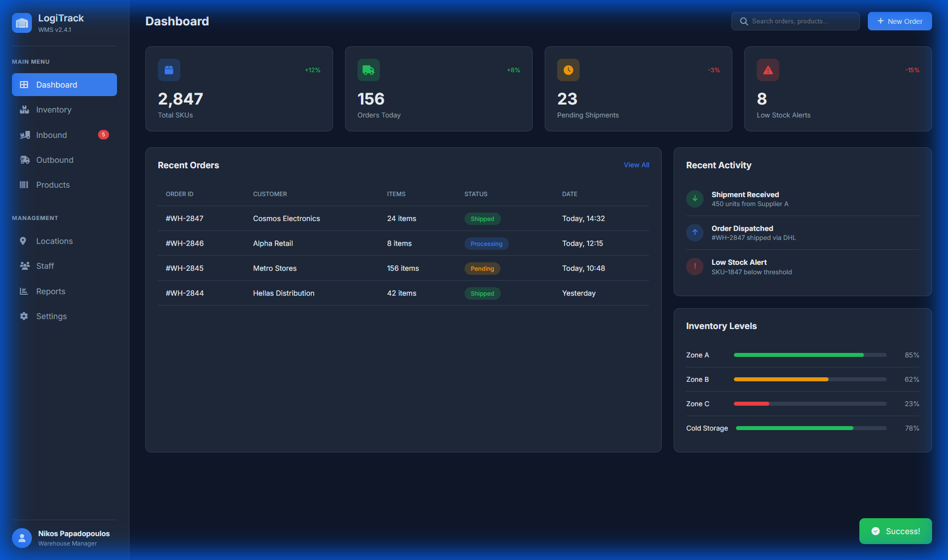Click the search magnifier in the search bar
Viewport: 948px width, 560px height.
coord(743,21)
